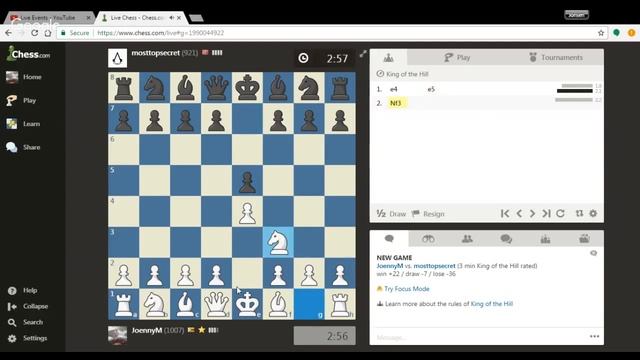Select the chat bubble tab
640x360 pixels.
point(389,238)
